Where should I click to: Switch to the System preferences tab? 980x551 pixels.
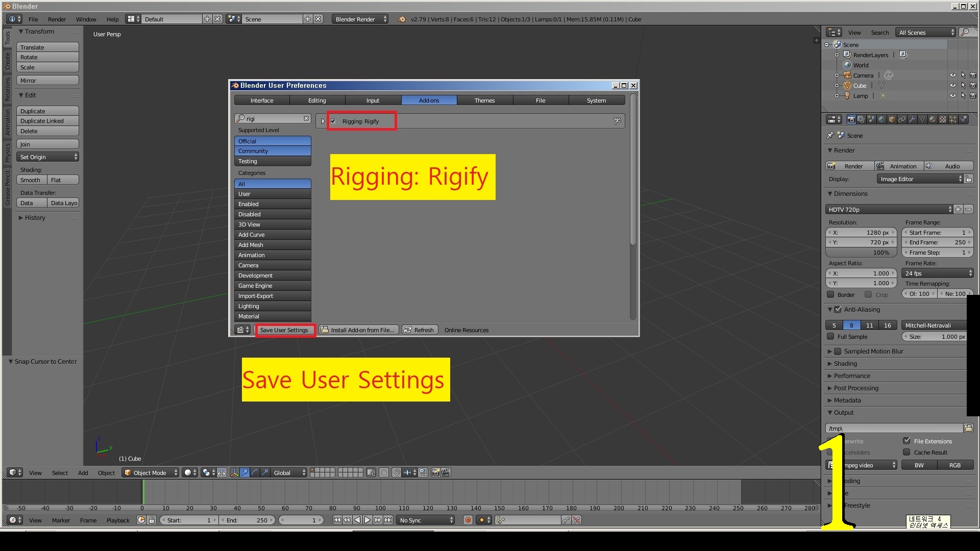596,100
